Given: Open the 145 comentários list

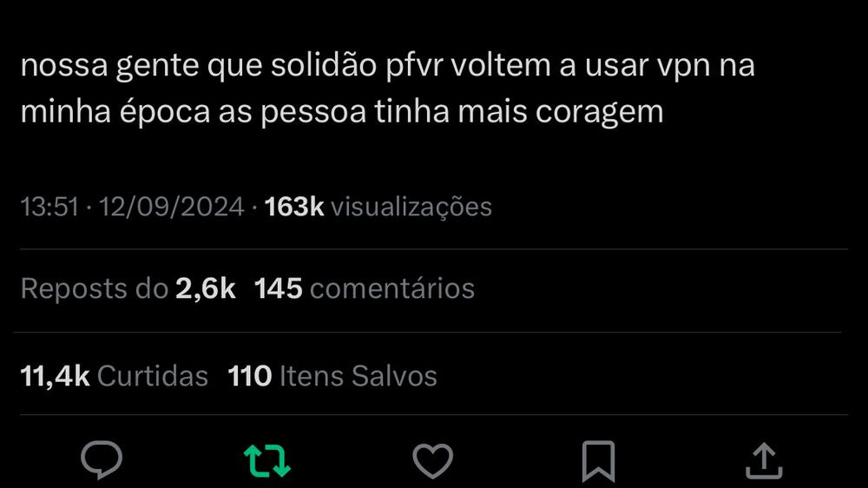Looking at the screenshot, I should click(x=365, y=288).
